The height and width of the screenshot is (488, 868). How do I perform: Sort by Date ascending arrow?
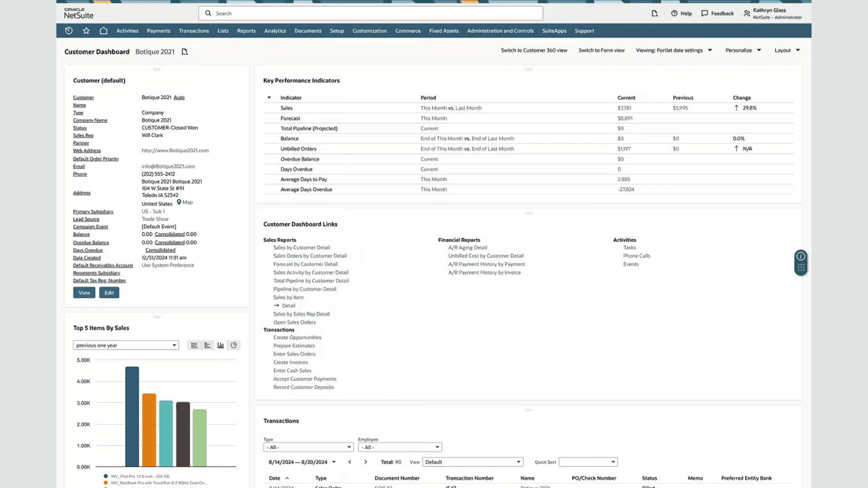[x=287, y=478]
